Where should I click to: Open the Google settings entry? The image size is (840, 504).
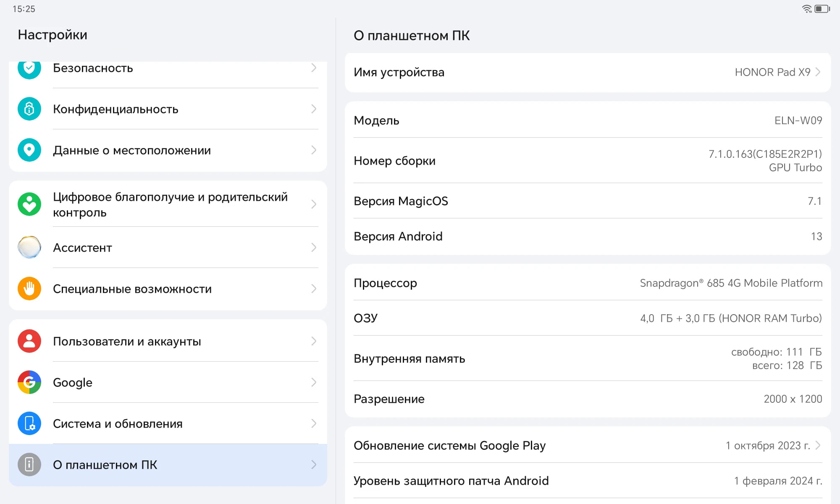click(x=168, y=382)
